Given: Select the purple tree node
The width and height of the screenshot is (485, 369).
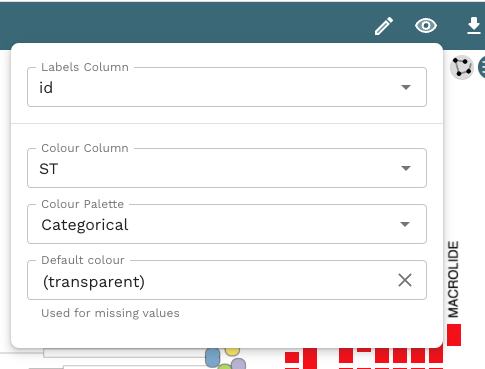Looking at the screenshot, I should pyautogui.click(x=238, y=364).
